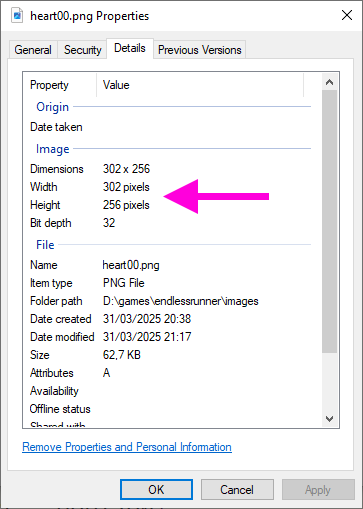The image size is (363, 509).
Task: Select the Size property label
Action: [40, 355]
